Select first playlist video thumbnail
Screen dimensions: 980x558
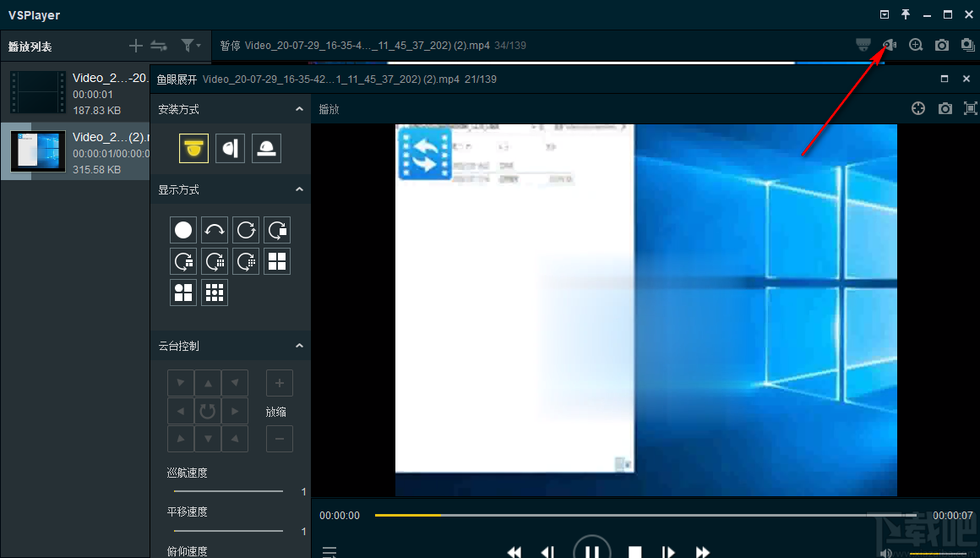pyautogui.click(x=38, y=92)
